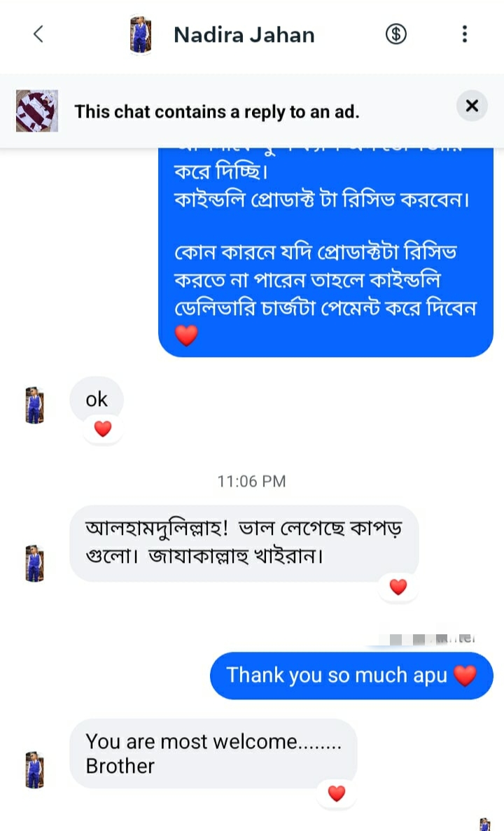Screen dimensions: 504x831
Task: Open the payment dollar icon
Action: [395, 34]
